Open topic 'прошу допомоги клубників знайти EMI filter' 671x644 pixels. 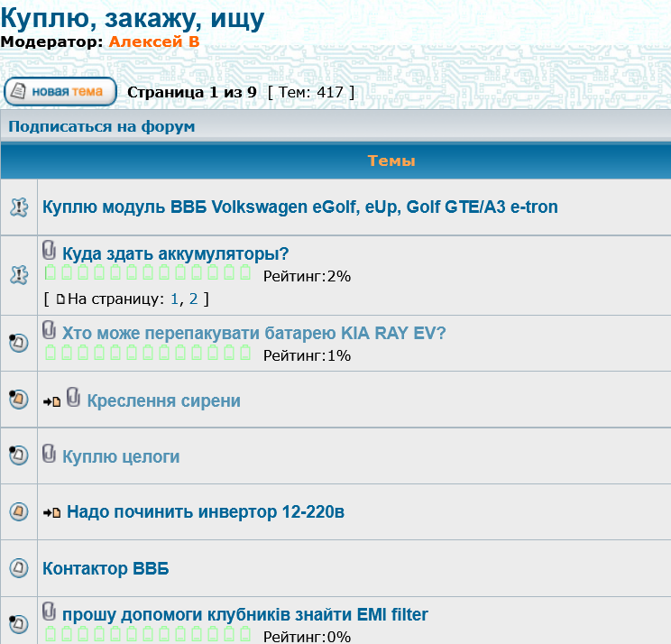pyautogui.click(x=244, y=615)
